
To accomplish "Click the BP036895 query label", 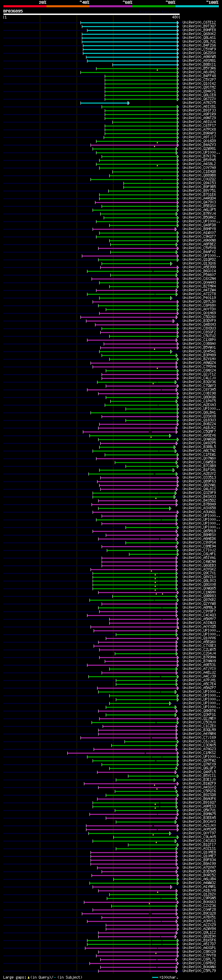I will (x=13, y=11).
